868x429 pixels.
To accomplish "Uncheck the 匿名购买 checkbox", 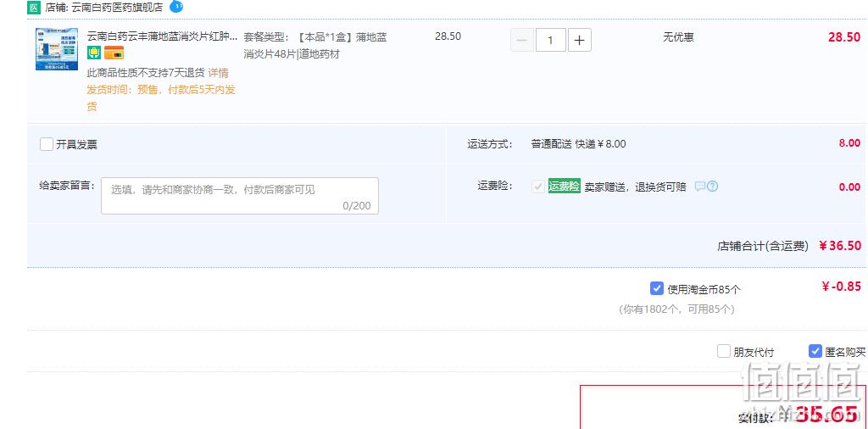I will [815, 351].
